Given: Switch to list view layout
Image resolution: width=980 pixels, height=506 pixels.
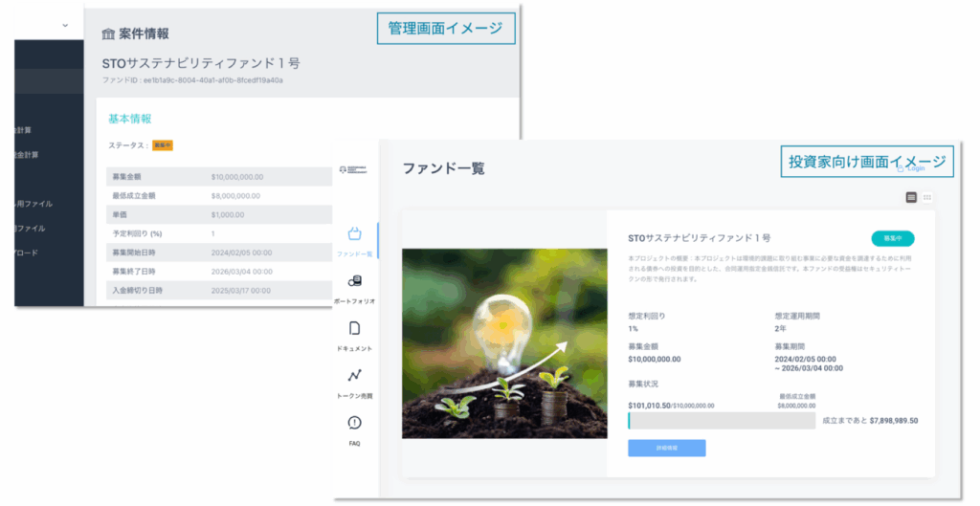Looking at the screenshot, I should pos(911,197).
